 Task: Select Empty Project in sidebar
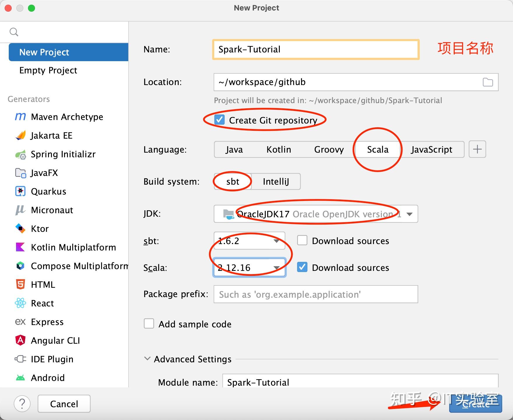(x=68, y=70)
